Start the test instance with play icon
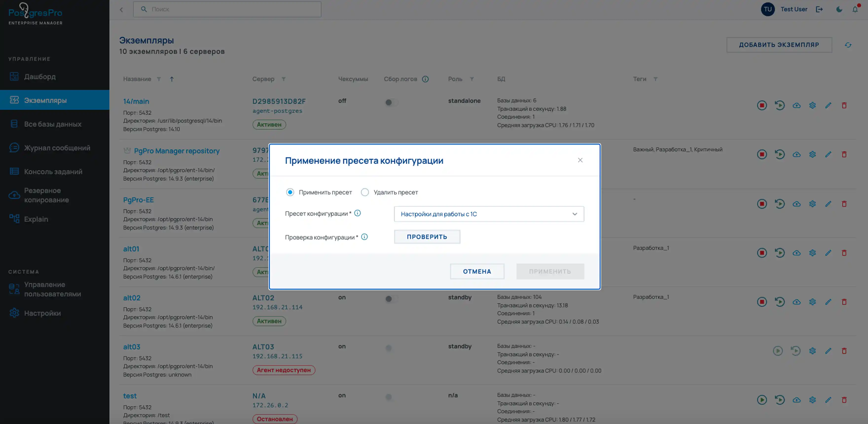The height and width of the screenshot is (424, 868). (761, 400)
